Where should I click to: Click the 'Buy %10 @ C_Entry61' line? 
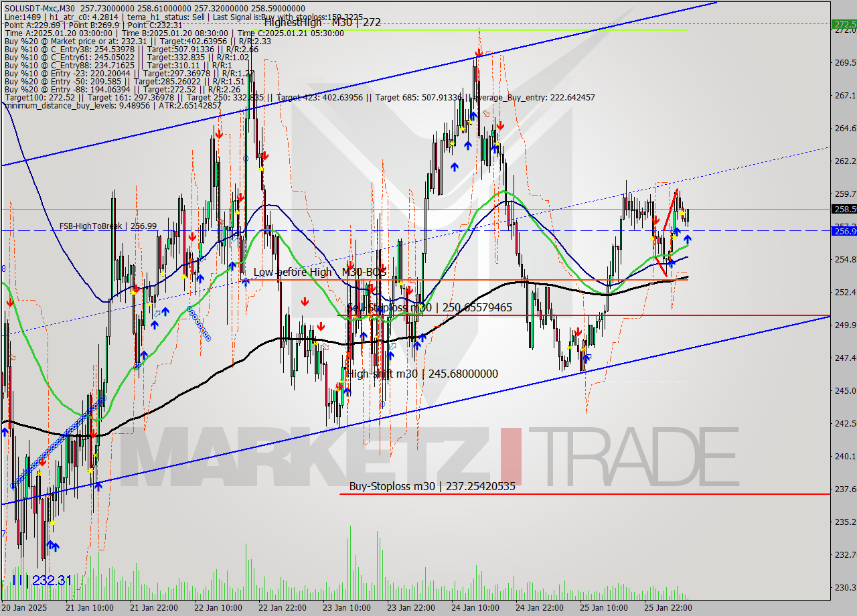[127, 57]
